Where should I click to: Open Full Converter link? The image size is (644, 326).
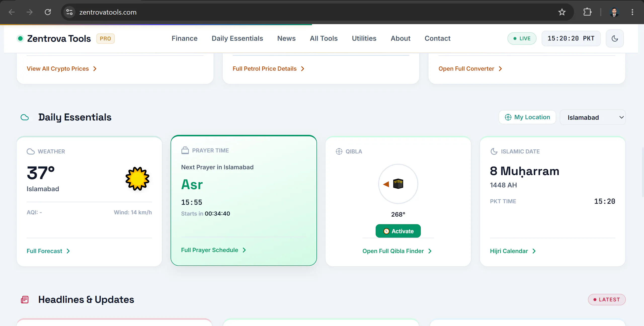(x=470, y=69)
